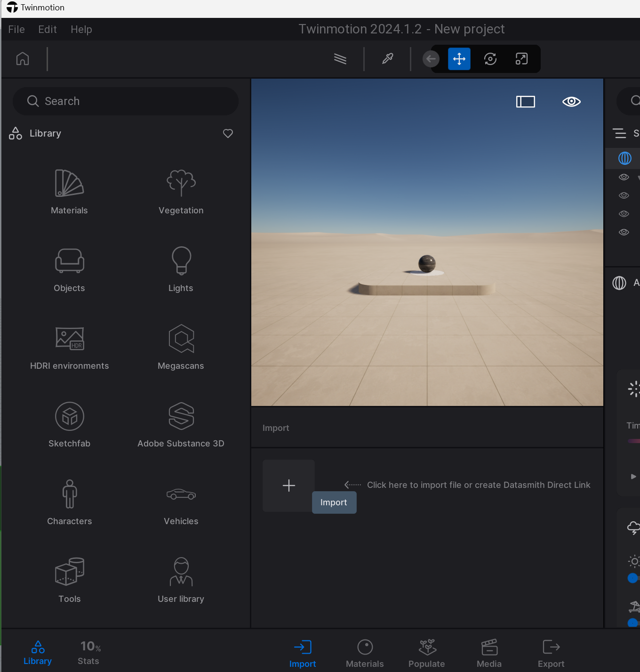The image size is (640, 672).
Task: Collapse the gizmo toolbar with the back arrow
Action: [431, 59]
